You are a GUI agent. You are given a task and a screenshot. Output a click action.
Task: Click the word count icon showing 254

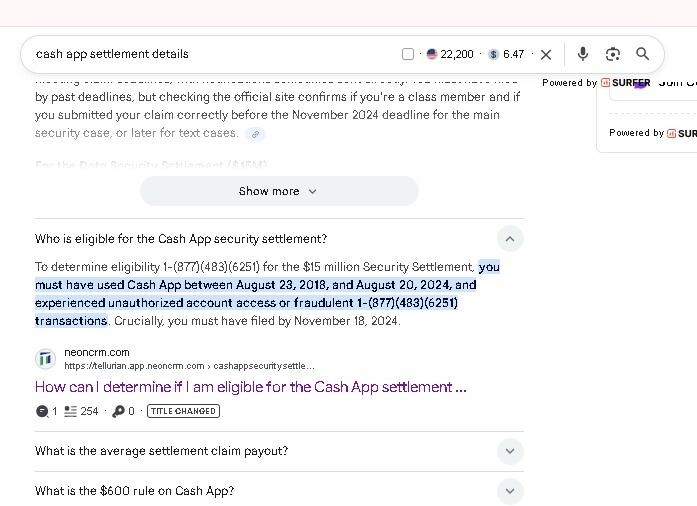point(70,411)
